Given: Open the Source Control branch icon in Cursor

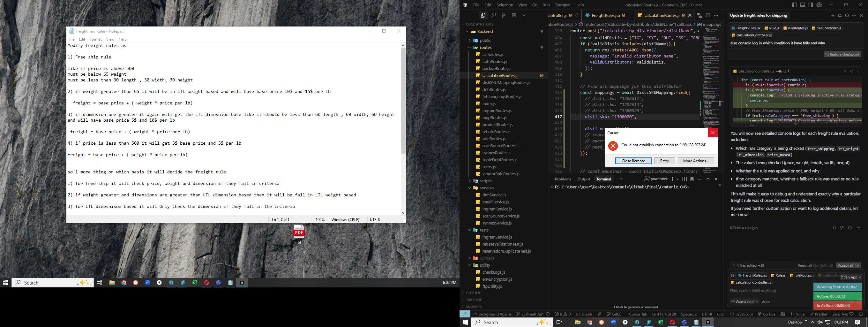Looking at the screenshot, I should tap(504, 15).
